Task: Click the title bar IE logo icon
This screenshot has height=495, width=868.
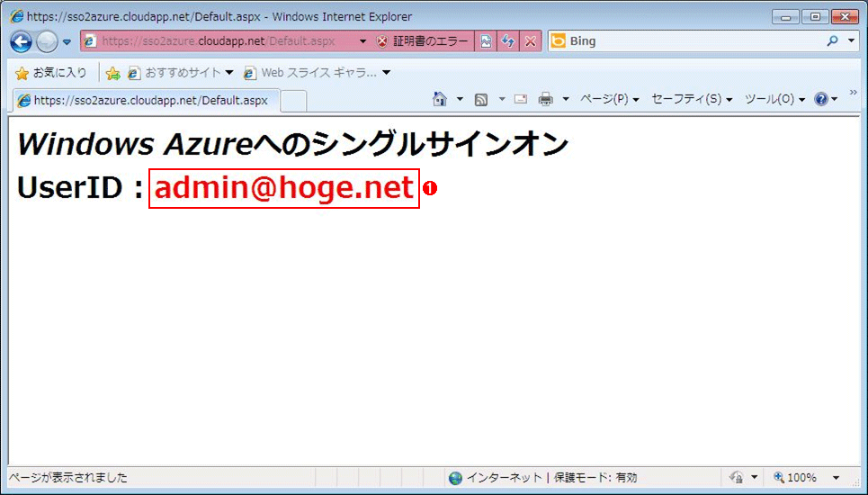Action: click(x=16, y=16)
